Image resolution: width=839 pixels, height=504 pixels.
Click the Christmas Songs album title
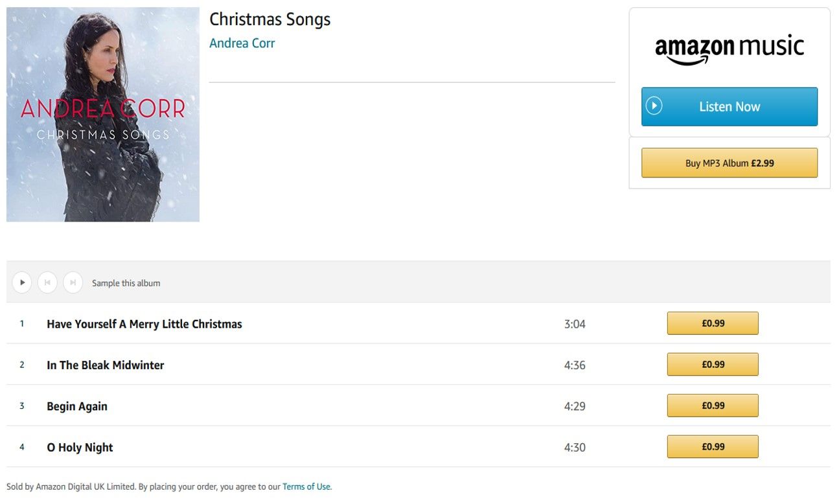270,19
